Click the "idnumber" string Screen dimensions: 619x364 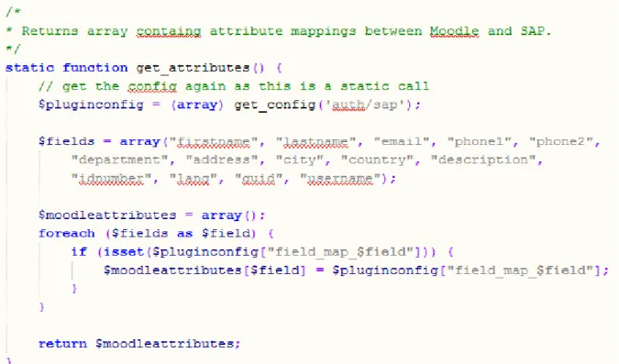(x=111, y=179)
